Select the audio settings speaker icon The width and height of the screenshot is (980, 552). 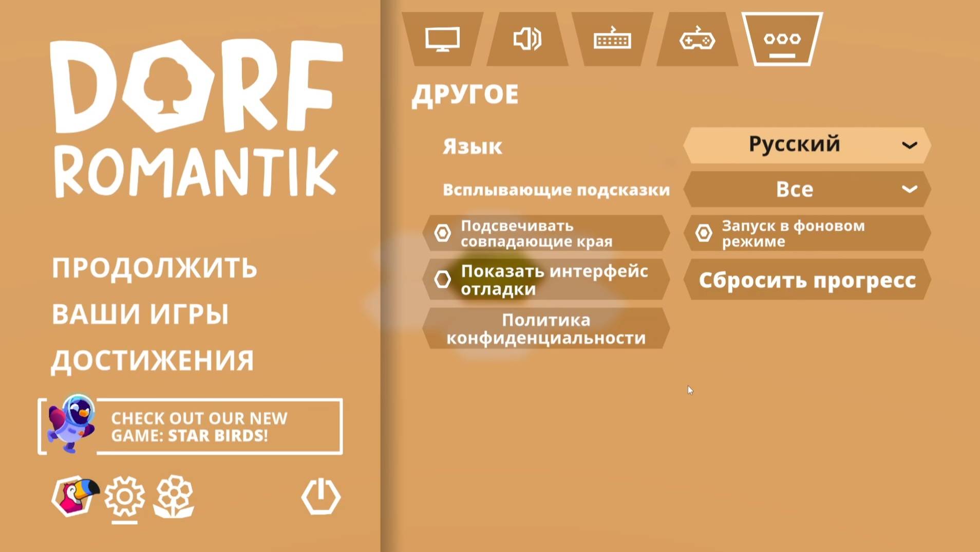527,39
